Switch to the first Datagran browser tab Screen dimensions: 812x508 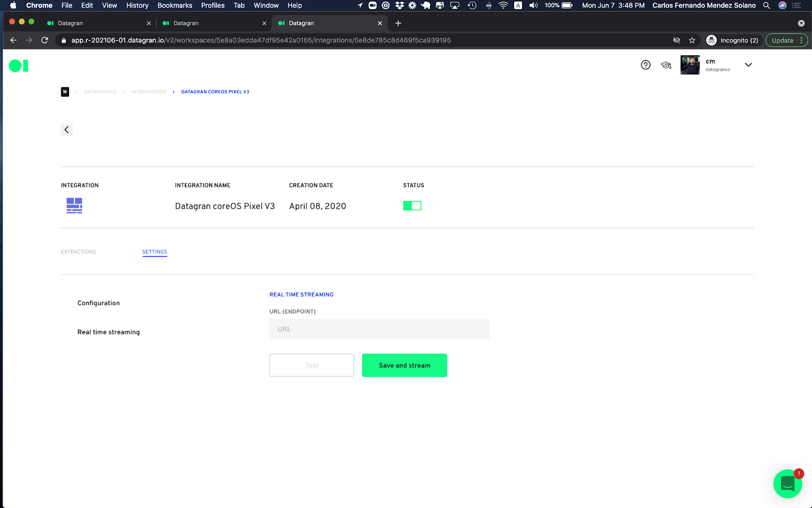click(x=98, y=23)
